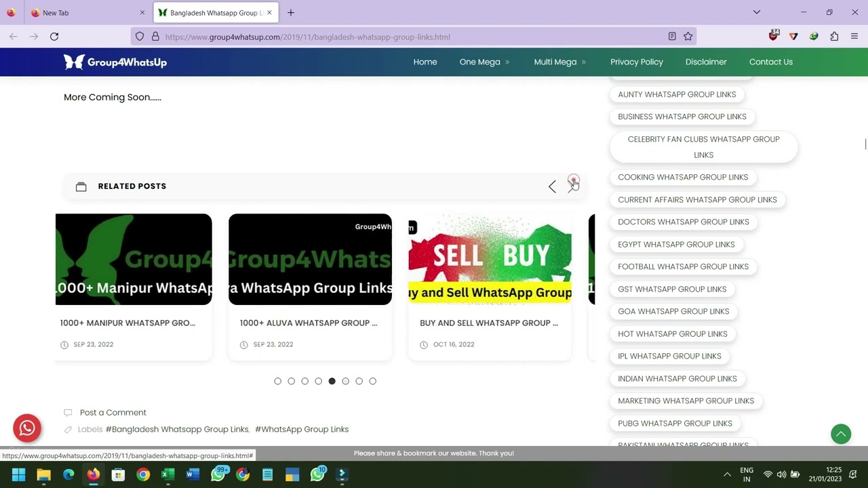This screenshot has width=868, height=488.
Task: Click the green scroll-to-top arrow button
Action: tap(841, 434)
